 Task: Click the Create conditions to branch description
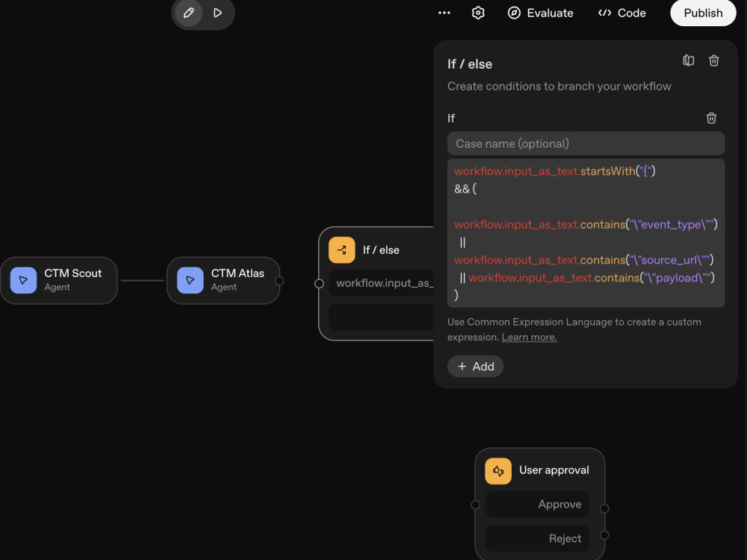pyautogui.click(x=560, y=86)
